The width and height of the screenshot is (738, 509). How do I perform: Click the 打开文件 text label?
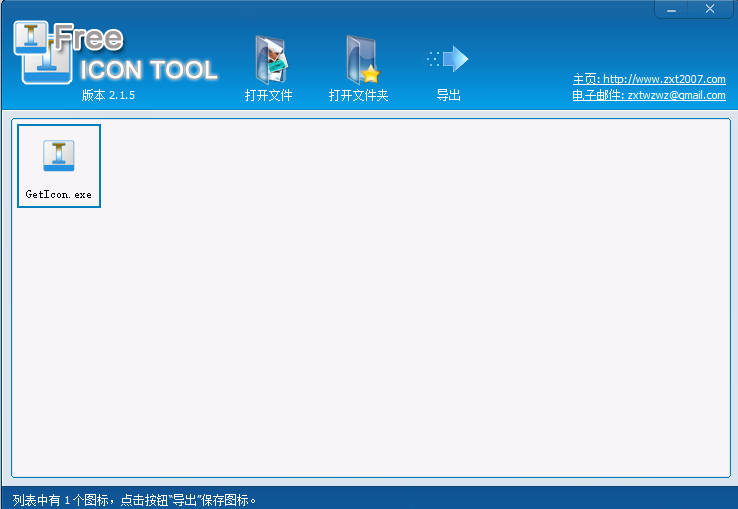tap(269, 96)
